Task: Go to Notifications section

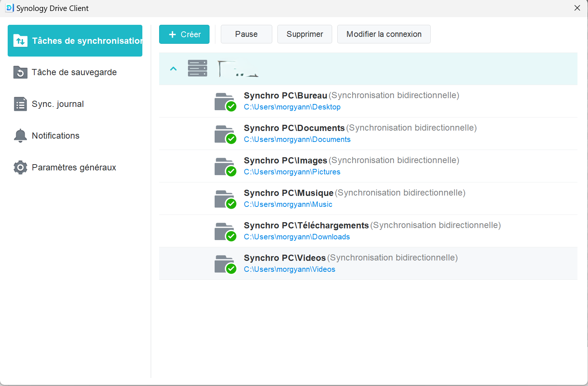Action: click(75, 136)
